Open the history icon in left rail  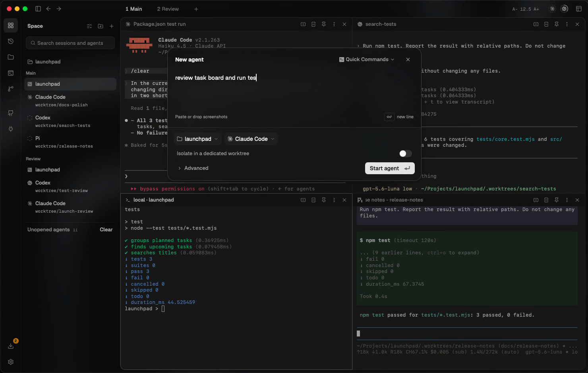coord(11,41)
